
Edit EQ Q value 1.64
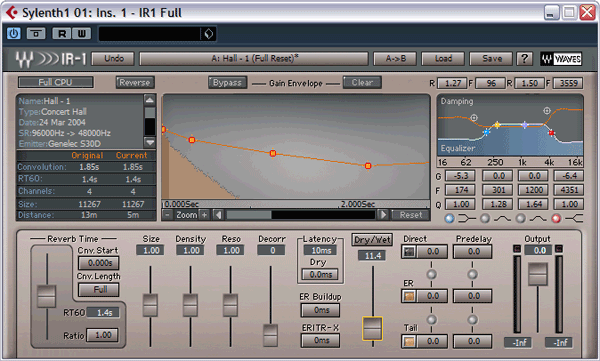pyautogui.click(x=533, y=204)
